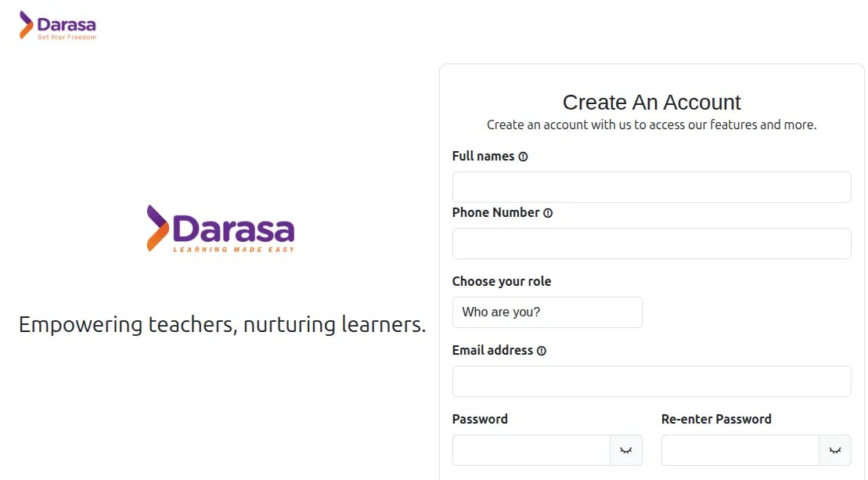868x480 pixels.
Task: Click the Password entry box
Action: 531,450
